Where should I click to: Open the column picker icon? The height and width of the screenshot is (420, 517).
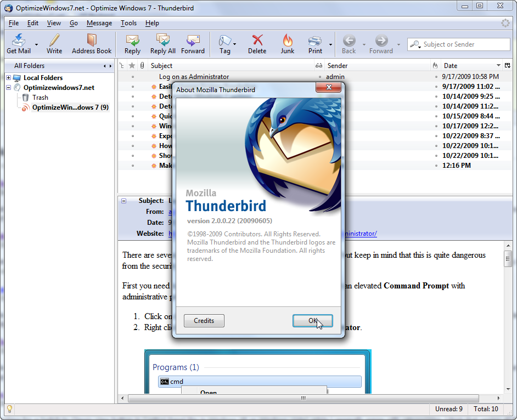(508, 66)
